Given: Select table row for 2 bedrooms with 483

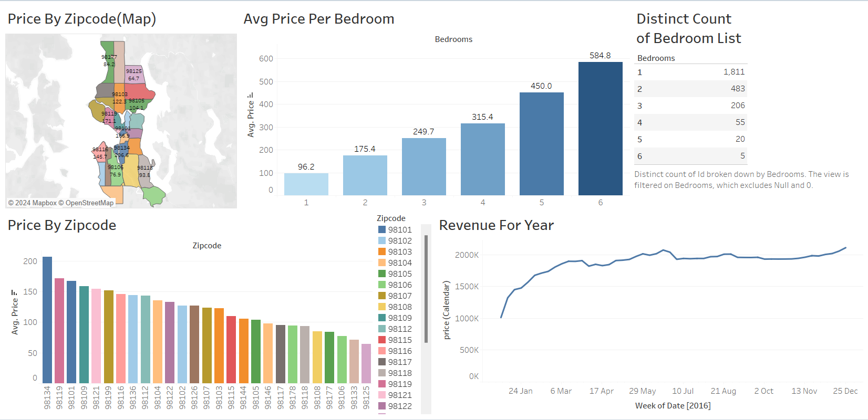Looking at the screenshot, I should (x=691, y=89).
